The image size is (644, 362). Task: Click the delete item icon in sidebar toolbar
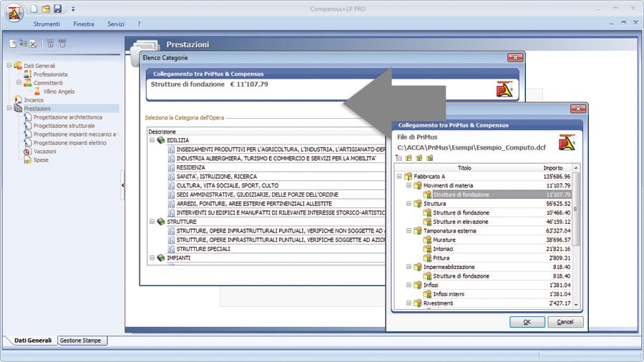click(x=33, y=44)
